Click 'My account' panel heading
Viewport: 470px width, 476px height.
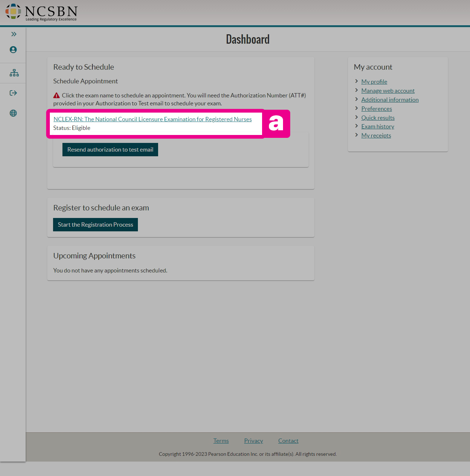tap(373, 67)
